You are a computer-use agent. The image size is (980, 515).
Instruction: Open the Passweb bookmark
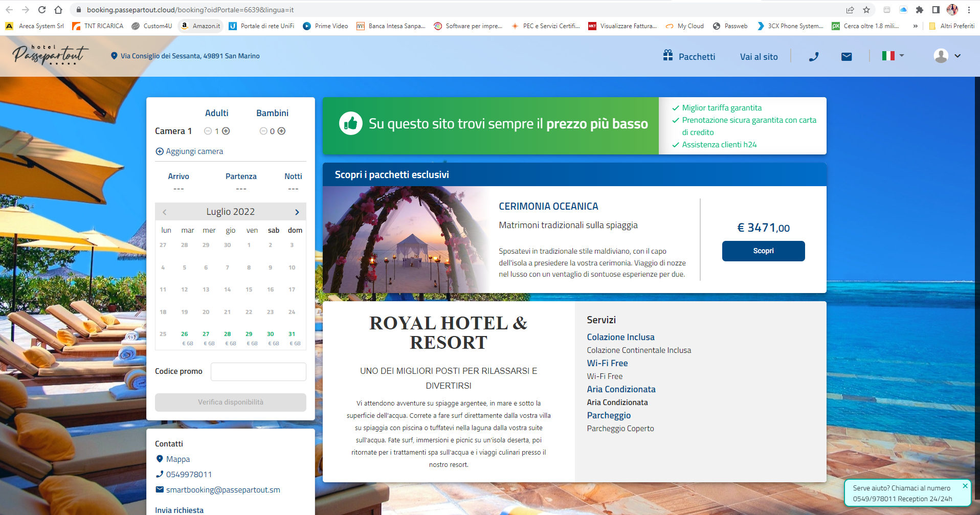pos(730,26)
